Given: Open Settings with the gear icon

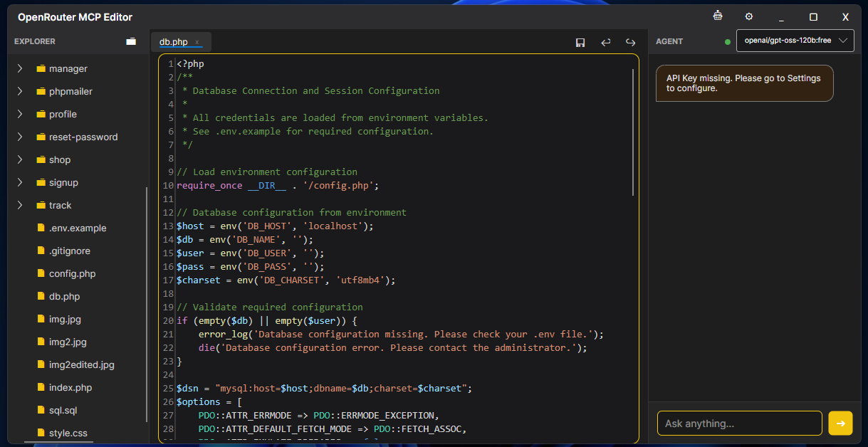Looking at the screenshot, I should 748,16.
